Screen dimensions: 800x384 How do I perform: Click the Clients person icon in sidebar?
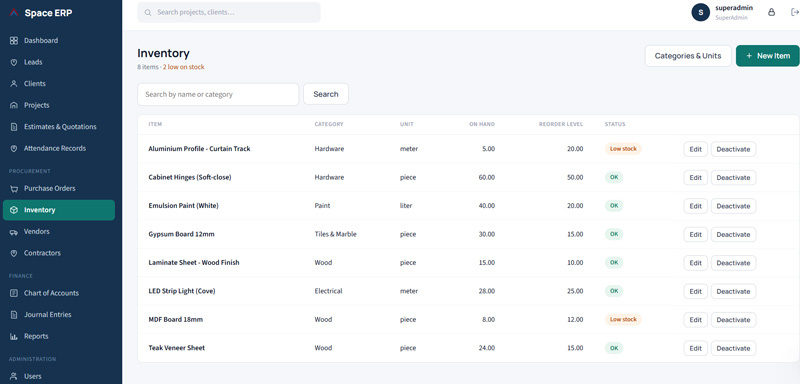pyautogui.click(x=14, y=84)
